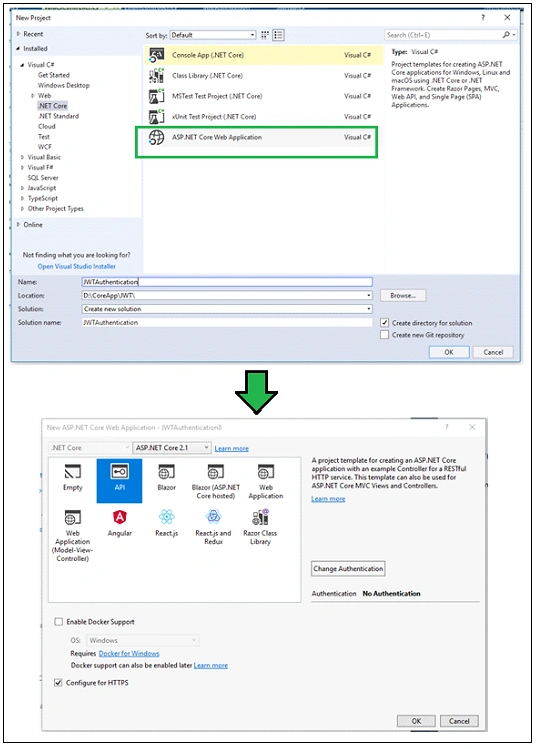This screenshot has width=536, height=749.
Task: Click the Change Authentication button
Action: (348, 569)
